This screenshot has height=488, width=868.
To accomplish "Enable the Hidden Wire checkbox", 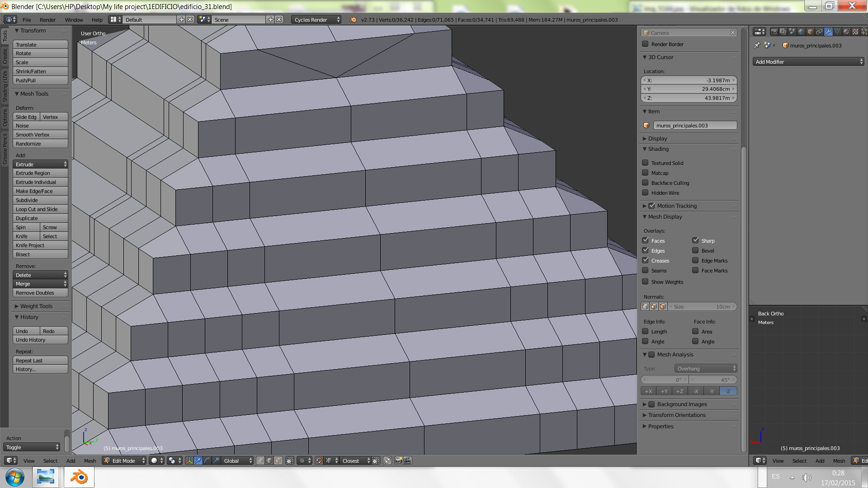I will click(646, 193).
